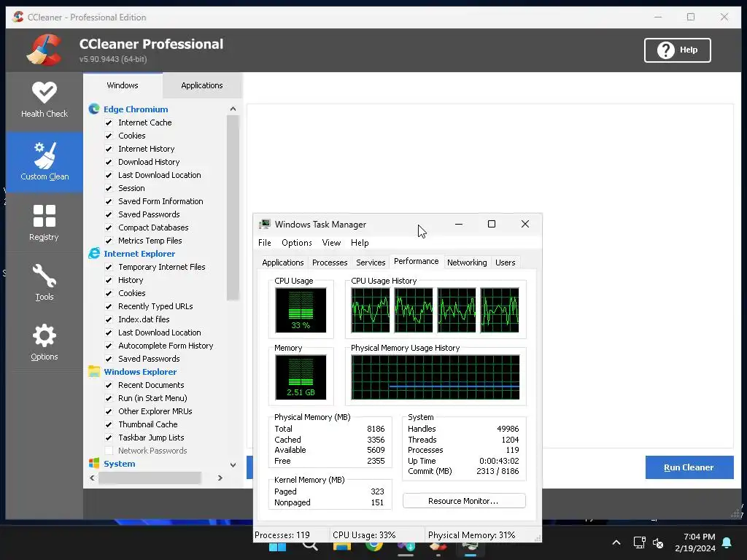Screen dimensions: 747x560
Task: Select Edge Chromium category heading
Action: click(x=136, y=109)
